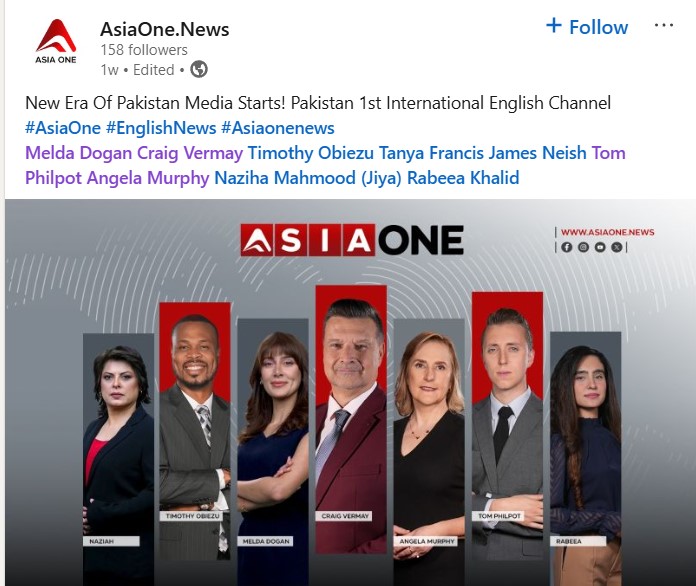Open Timothy Obiezu's tagged profile

coord(311,153)
